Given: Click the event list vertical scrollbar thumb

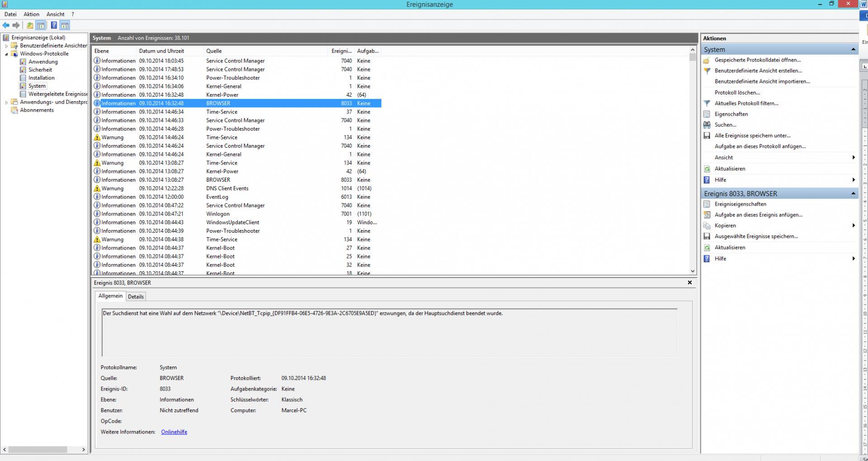Looking at the screenshot, I should click(x=693, y=57).
